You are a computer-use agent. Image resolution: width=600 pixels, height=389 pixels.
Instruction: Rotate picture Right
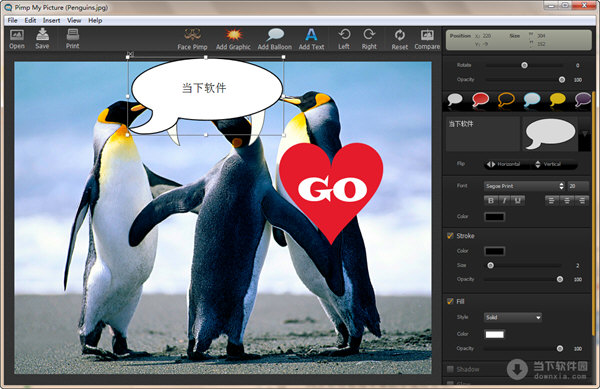pyautogui.click(x=369, y=39)
